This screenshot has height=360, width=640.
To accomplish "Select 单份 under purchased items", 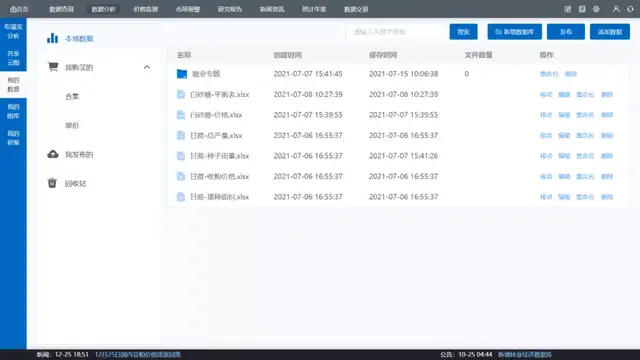I will click(72, 125).
